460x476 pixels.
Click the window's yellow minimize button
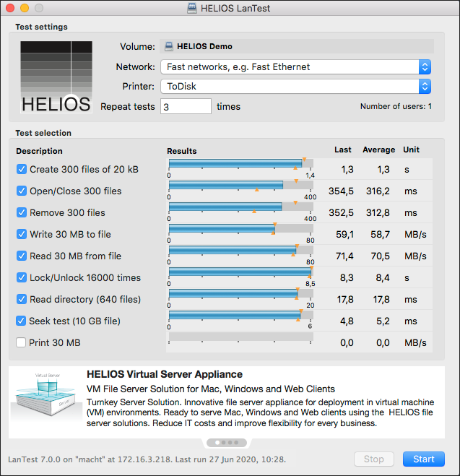click(x=25, y=8)
